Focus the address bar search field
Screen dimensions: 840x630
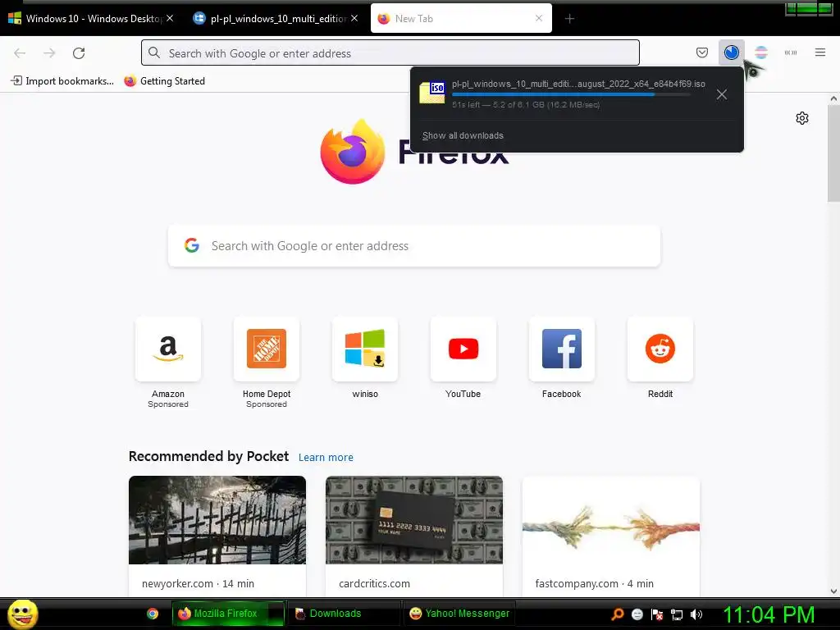click(x=390, y=53)
